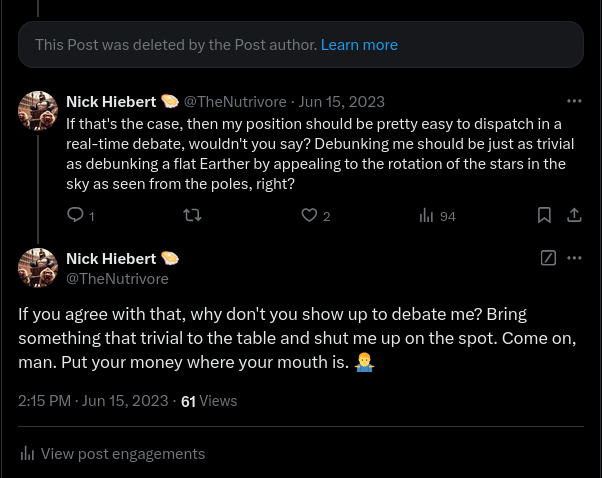Open the more options menu on the main post
Viewport: 602px width, 478px height.
574,258
